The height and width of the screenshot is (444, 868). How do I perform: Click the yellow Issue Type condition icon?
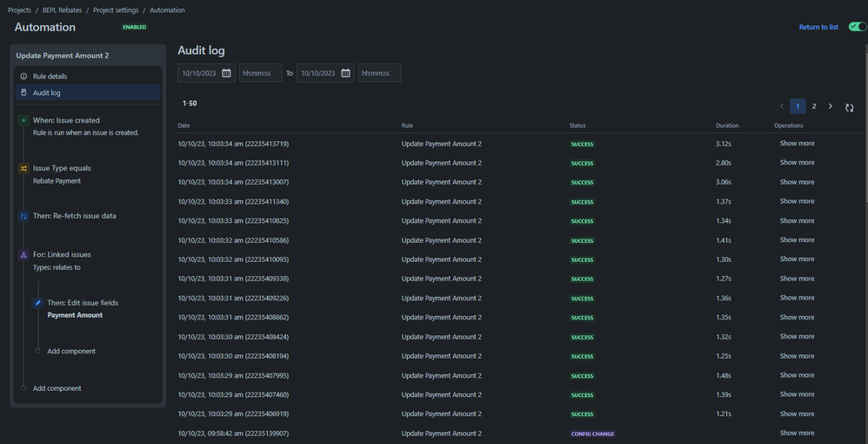(23, 168)
